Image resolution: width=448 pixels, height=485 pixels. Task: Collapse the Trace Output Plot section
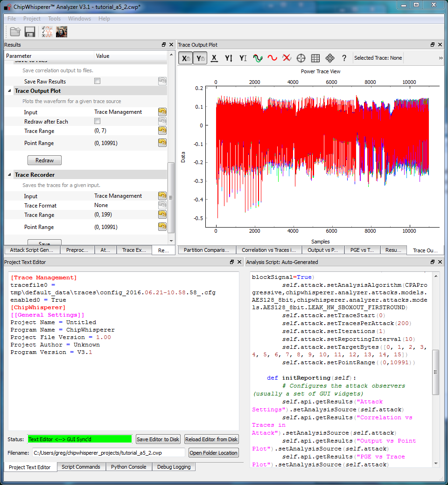10,91
